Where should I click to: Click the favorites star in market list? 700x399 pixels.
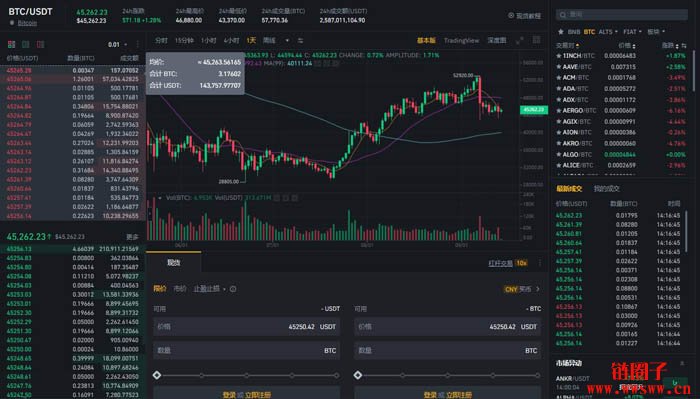560,32
